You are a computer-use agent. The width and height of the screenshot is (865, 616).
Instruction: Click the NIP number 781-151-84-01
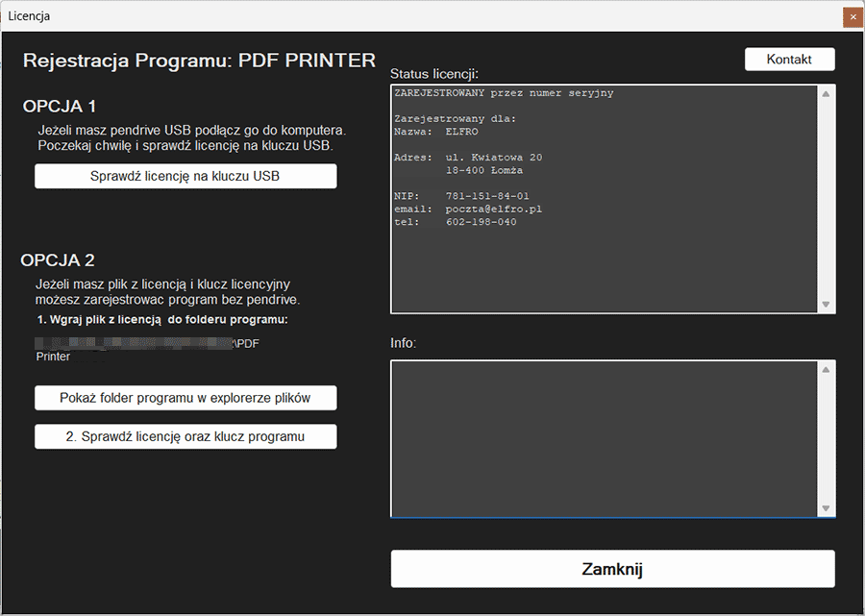pos(487,196)
